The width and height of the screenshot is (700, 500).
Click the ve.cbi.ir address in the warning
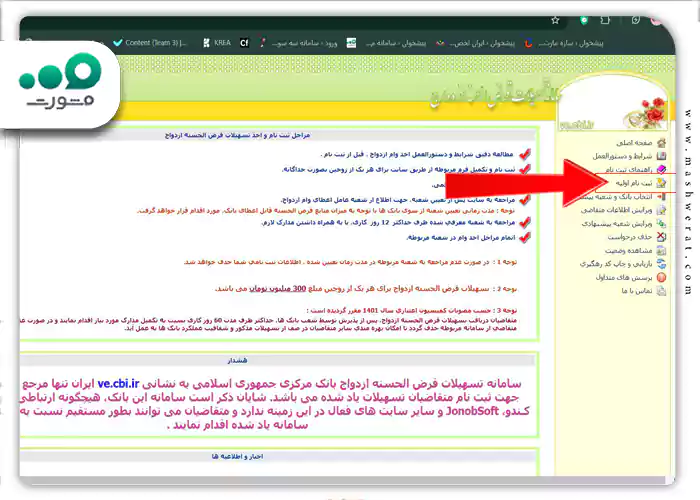coord(118,383)
